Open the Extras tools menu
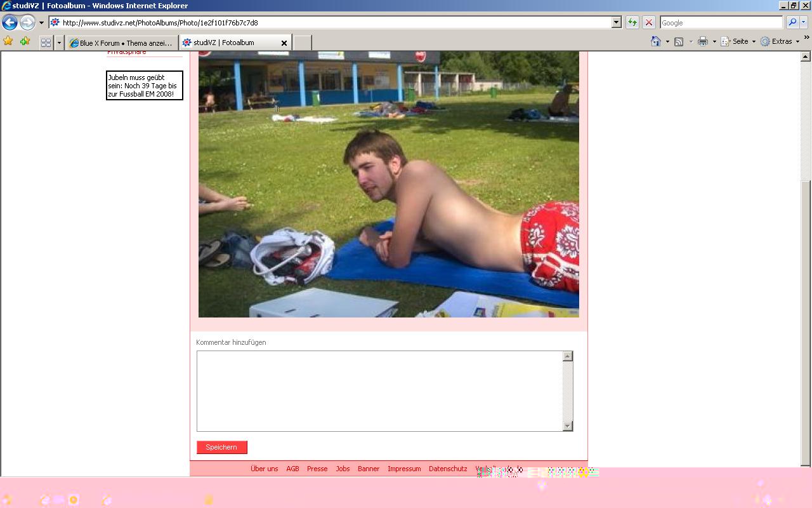 [x=780, y=41]
